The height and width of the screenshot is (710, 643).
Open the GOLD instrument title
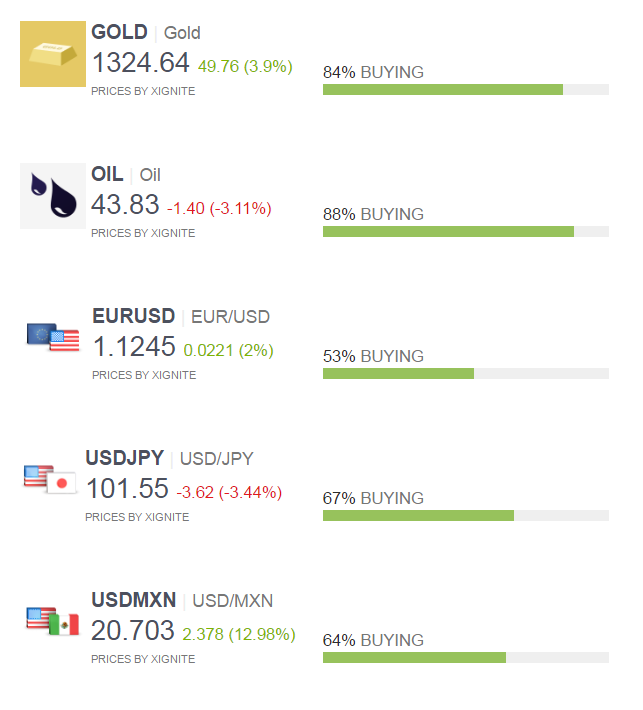119,32
